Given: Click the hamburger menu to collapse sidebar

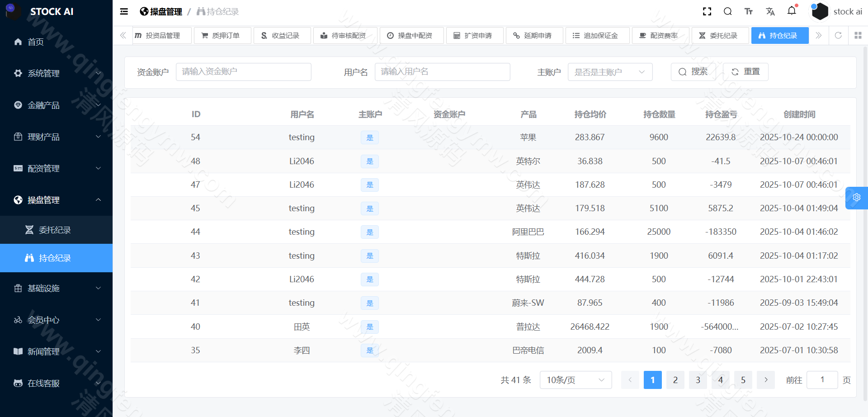Looking at the screenshot, I should (x=123, y=11).
